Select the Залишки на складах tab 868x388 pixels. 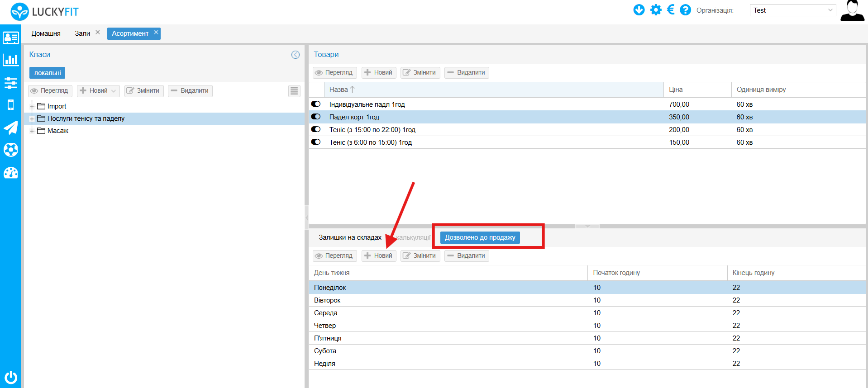[x=350, y=237]
